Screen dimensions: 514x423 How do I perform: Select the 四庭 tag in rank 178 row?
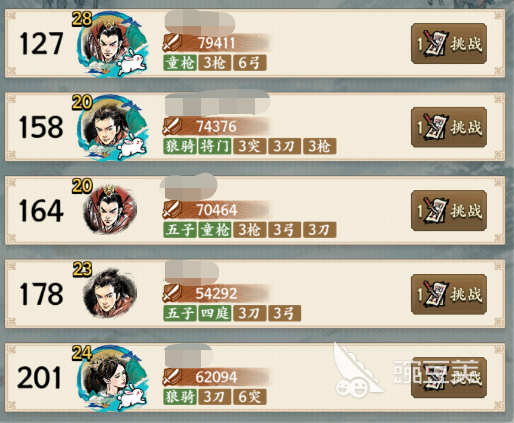click(x=215, y=314)
